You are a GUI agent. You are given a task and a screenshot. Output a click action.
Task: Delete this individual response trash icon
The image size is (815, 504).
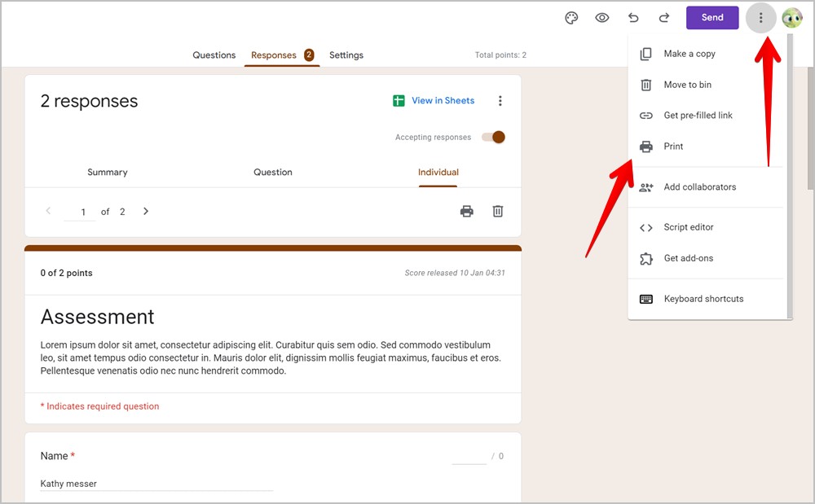pos(498,211)
